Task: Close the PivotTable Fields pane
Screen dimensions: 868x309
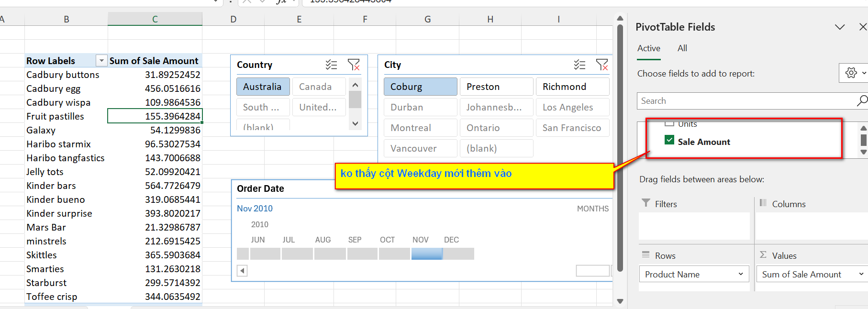Action: coord(862,27)
